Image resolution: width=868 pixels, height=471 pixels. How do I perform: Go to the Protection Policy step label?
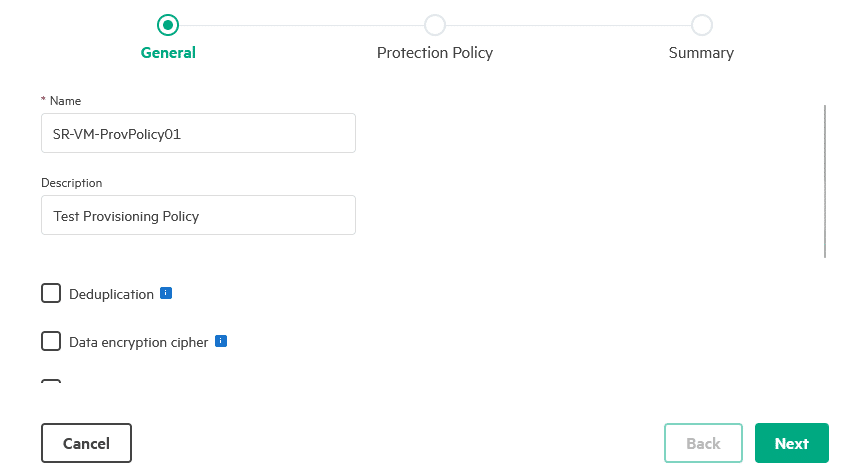coord(435,53)
